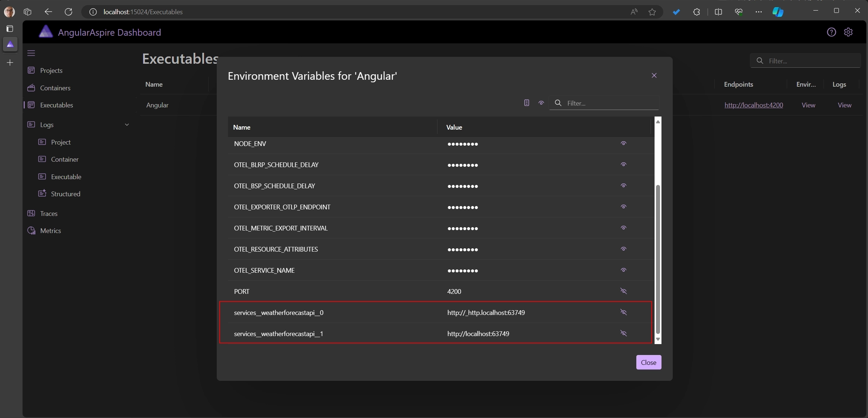Open Container logs
Screen dimensions: 868x418
(65, 159)
